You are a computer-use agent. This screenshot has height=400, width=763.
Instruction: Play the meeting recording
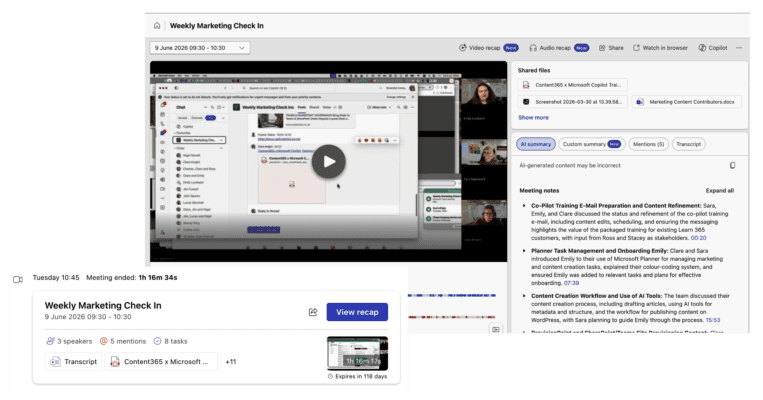pyautogui.click(x=329, y=162)
